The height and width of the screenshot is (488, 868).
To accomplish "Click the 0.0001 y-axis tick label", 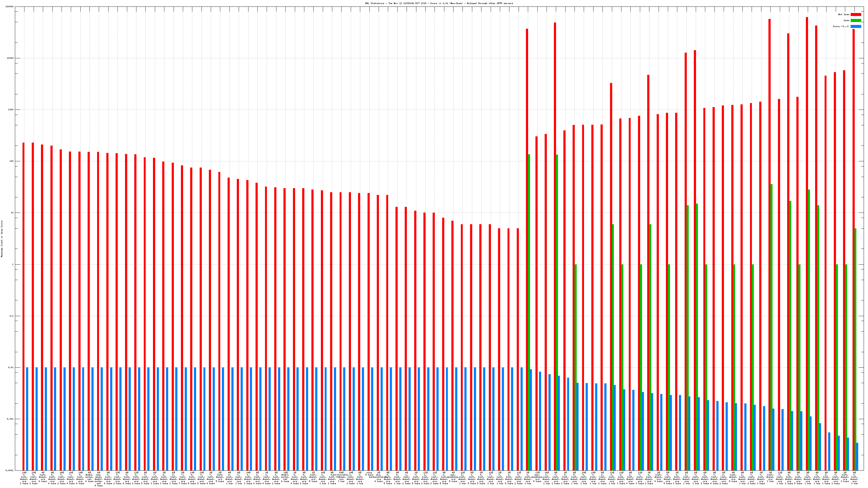I will (10, 470).
